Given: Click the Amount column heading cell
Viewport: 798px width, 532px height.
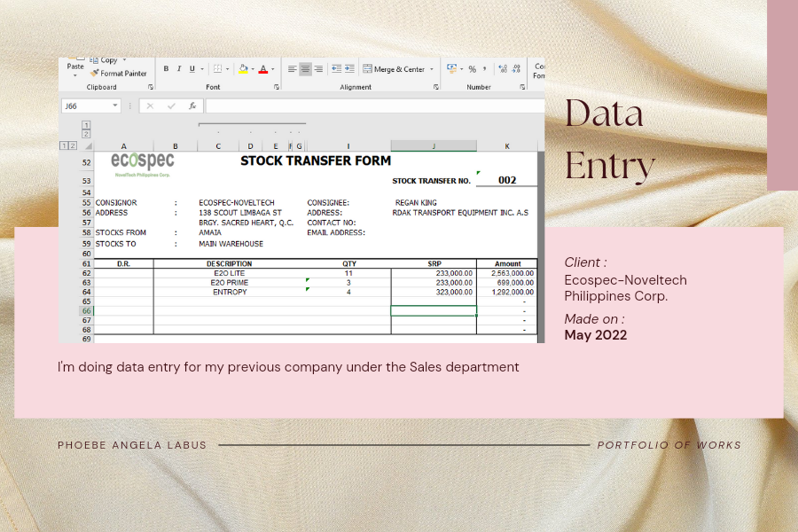Looking at the screenshot, I should click(507, 263).
